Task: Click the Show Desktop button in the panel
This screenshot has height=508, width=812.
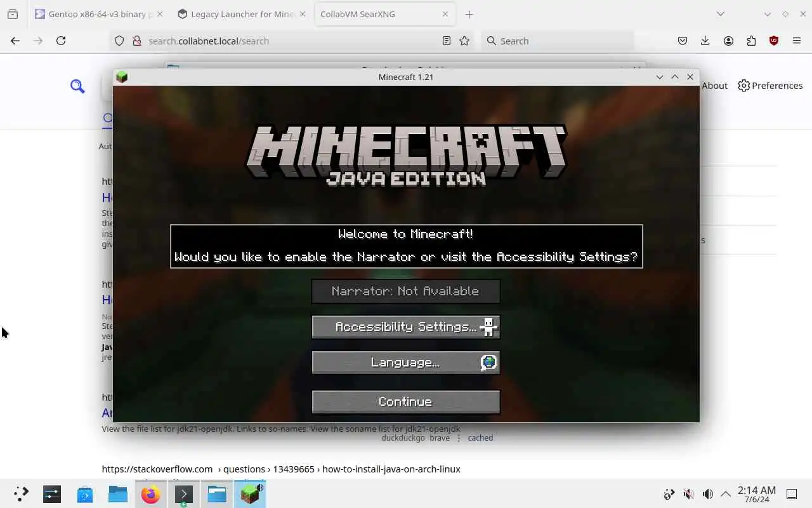Action: [792, 494]
